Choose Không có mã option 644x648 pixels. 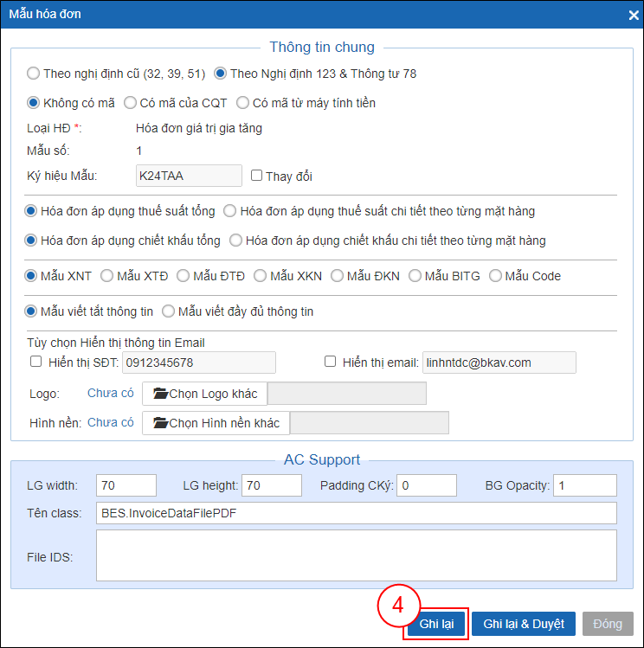coord(33,102)
